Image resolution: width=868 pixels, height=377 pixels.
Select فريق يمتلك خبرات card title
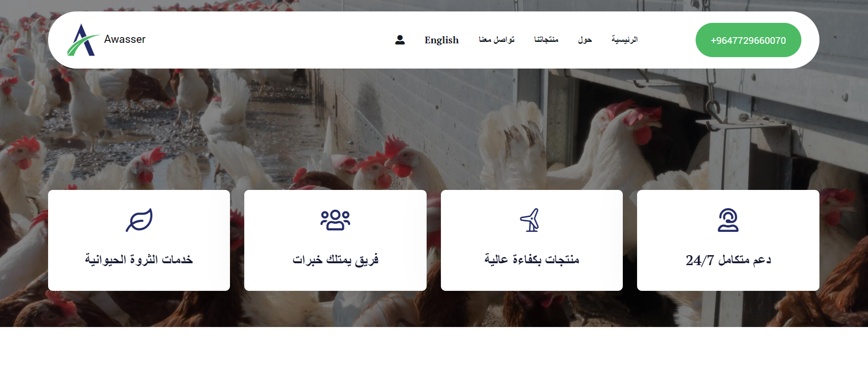(x=335, y=259)
